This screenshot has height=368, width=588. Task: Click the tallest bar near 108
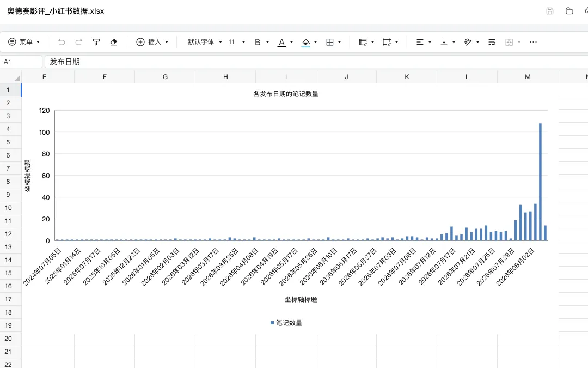541,182
